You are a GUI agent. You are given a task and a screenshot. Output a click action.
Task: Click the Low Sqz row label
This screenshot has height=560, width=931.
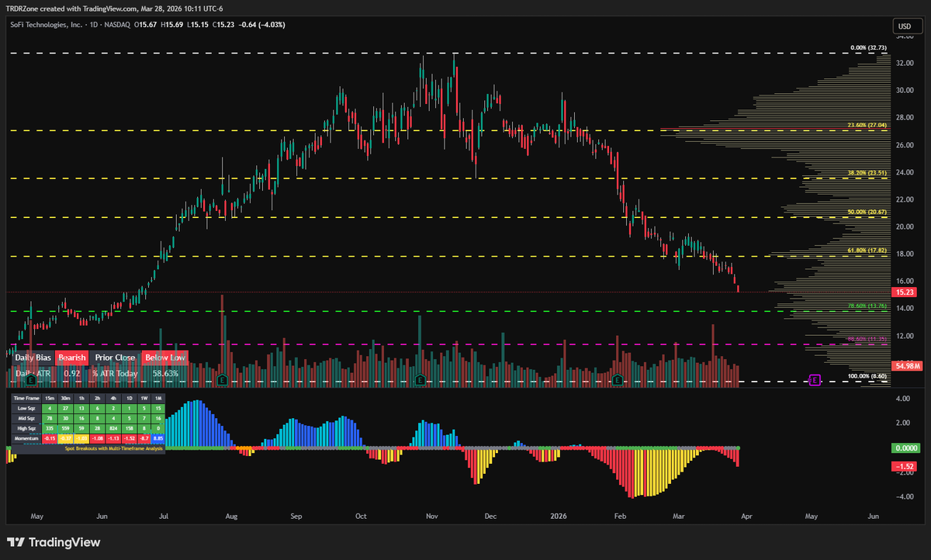point(26,409)
